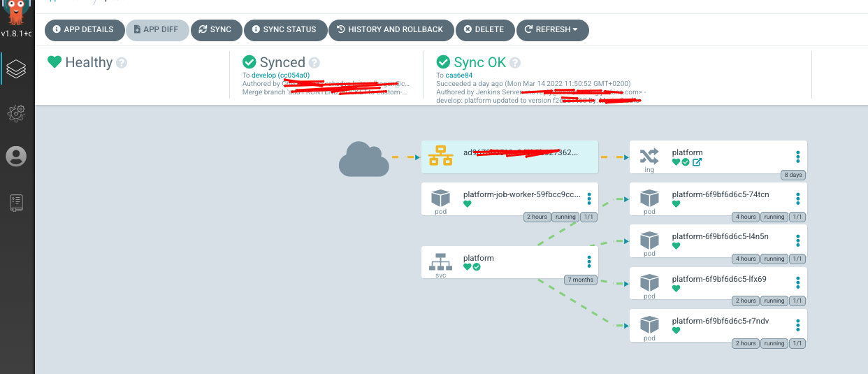Click the 1/1 badge on pod 74tcn
The height and width of the screenshot is (374, 868).
[797, 217]
